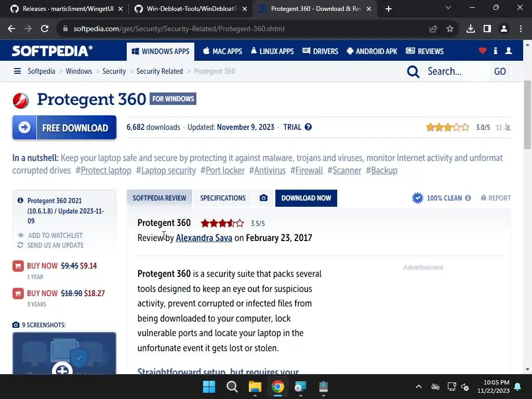The image size is (532, 399).
Task: Bookmark this page with star icon
Action: (x=450, y=29)
